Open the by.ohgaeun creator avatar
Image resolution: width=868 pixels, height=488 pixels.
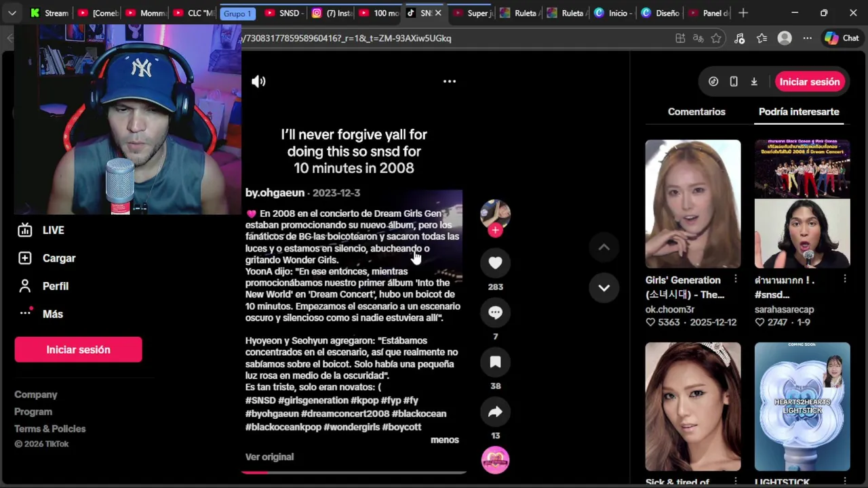pyautogui.click(x=495, y=214)
